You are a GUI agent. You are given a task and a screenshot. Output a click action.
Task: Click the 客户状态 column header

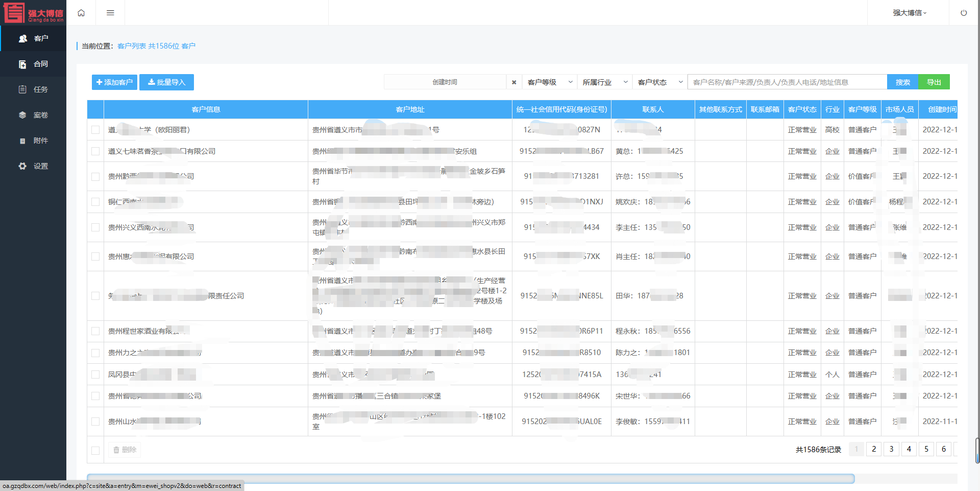pyautogui.click(x=802, y=109)
